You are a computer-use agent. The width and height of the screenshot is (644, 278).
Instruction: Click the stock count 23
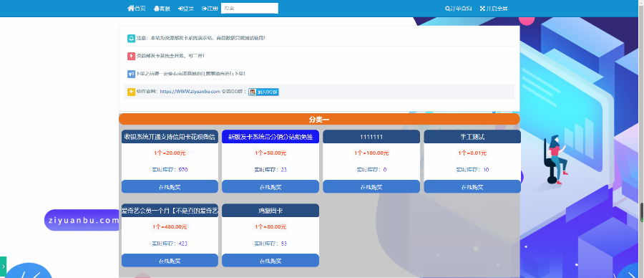pos(284,169)
